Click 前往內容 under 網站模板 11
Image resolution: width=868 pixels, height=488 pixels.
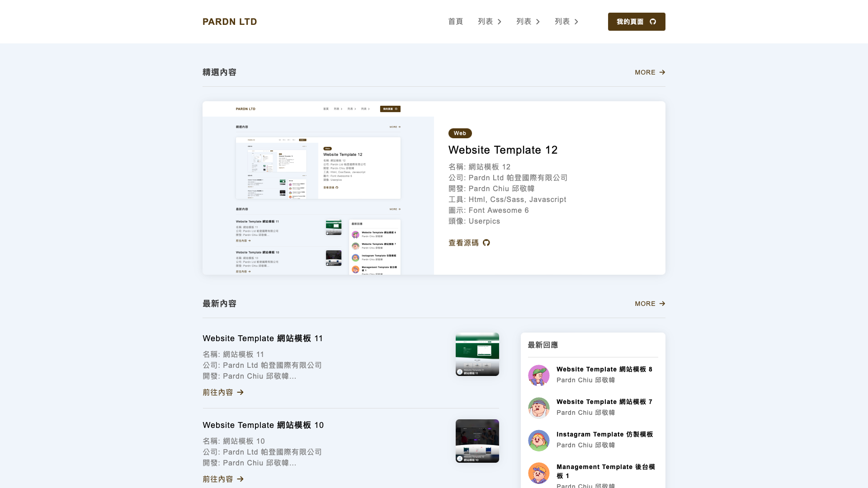(223, 392)
